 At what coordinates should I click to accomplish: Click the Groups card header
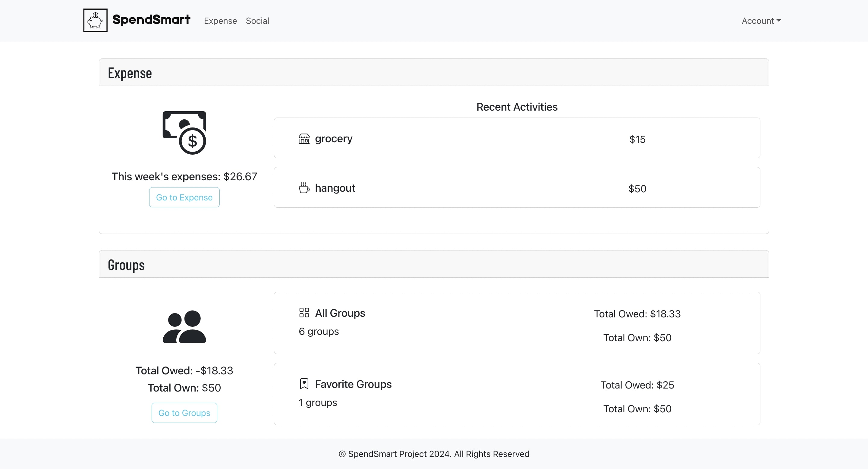click(434, 264)
